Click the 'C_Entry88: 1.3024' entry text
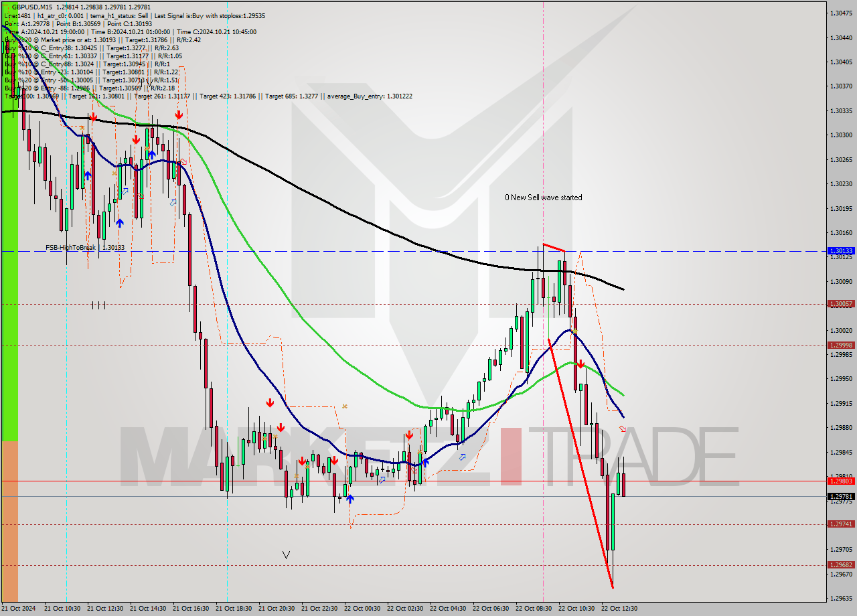Image resolution: width=857 pixels, height=616 pixels. 67,64
